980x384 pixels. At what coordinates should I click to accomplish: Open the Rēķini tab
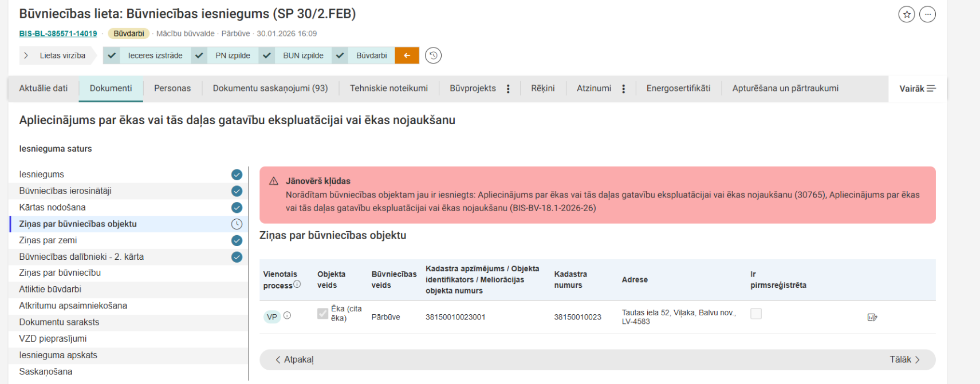pos(543,88)
